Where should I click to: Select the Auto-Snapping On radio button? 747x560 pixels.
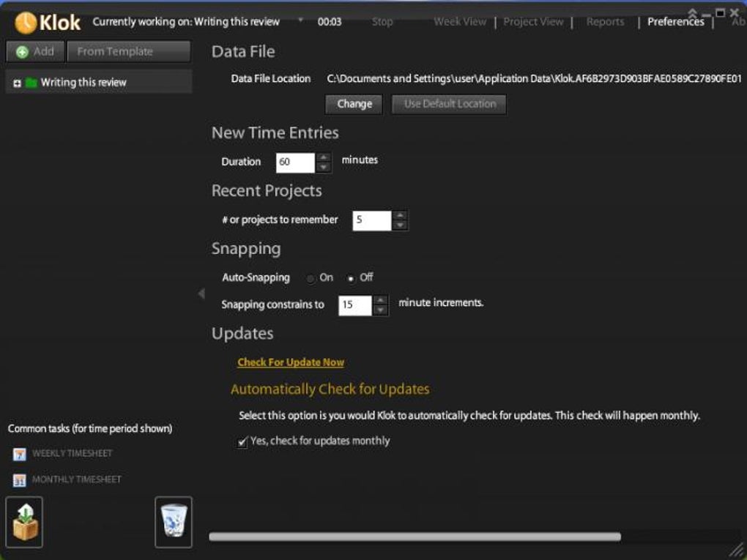coord(311,279)
